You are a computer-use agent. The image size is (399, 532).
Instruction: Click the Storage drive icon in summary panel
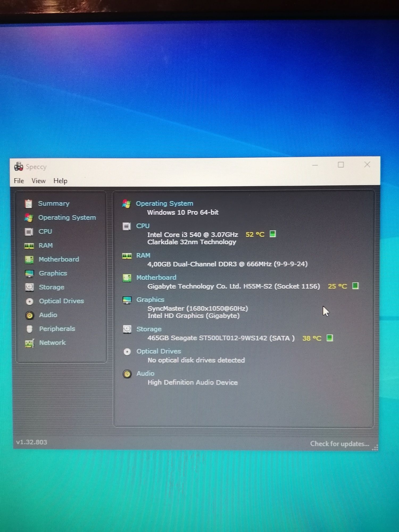(127, 329)
